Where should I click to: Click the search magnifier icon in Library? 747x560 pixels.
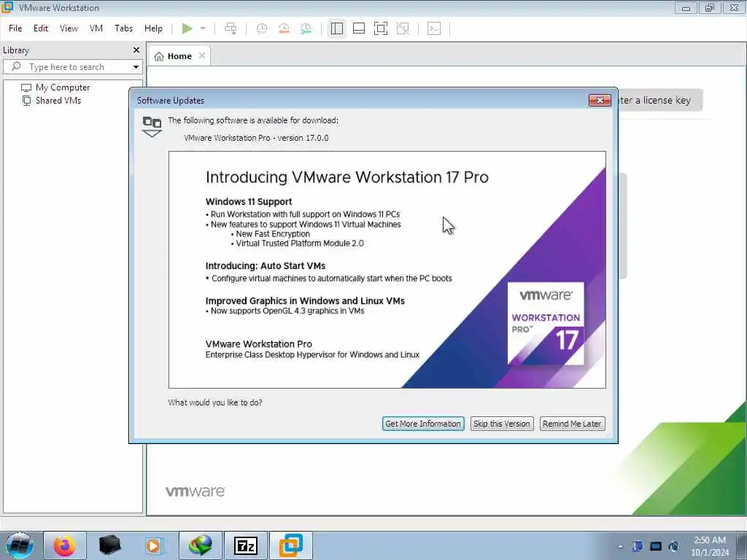[16, 66]
